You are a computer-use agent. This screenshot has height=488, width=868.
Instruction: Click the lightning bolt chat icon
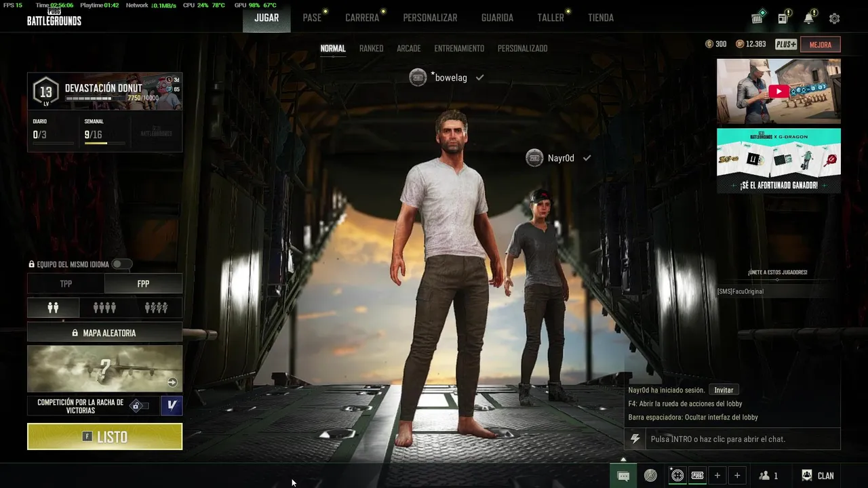tap(635, 439)
